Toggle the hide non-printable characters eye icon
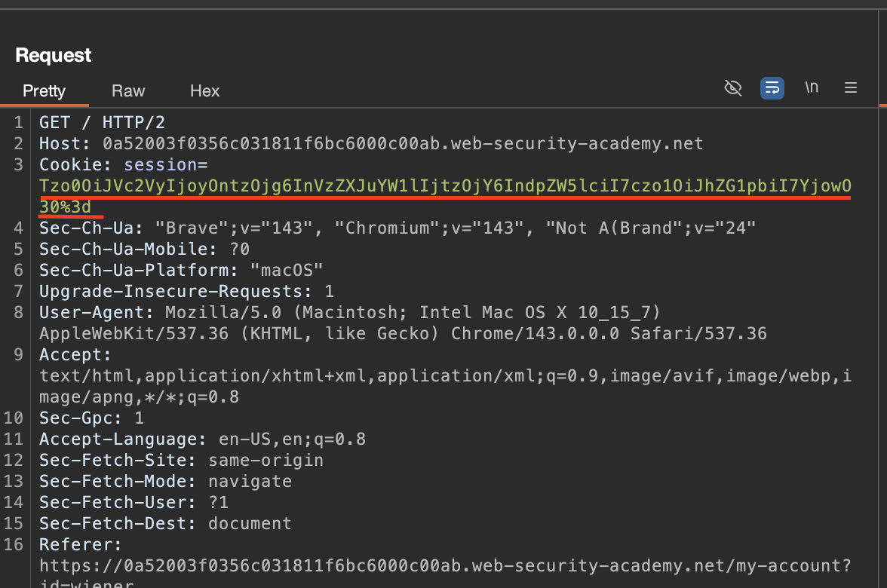This screenshot has width=887, height=588. tap(732, 88)
